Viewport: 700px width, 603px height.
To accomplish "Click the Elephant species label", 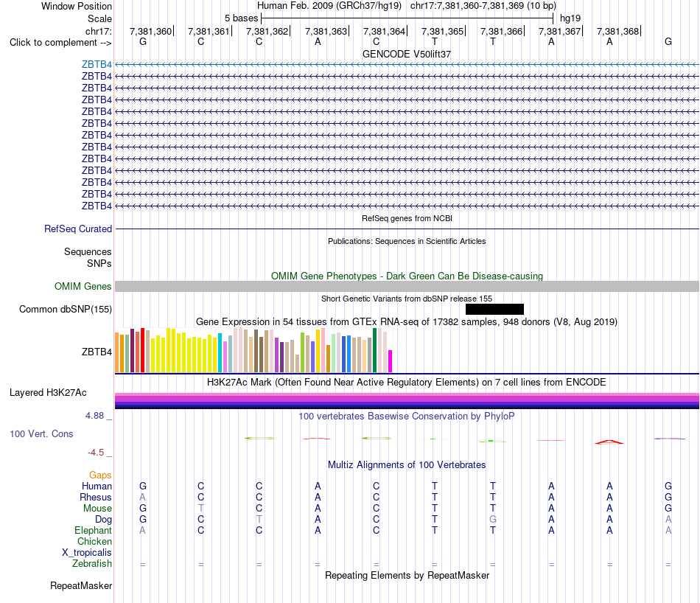I will tap(93, 530).
